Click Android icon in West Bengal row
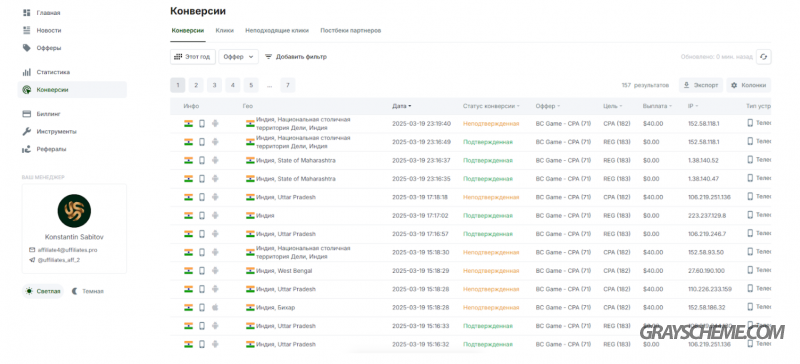 [x=215, y=271]
